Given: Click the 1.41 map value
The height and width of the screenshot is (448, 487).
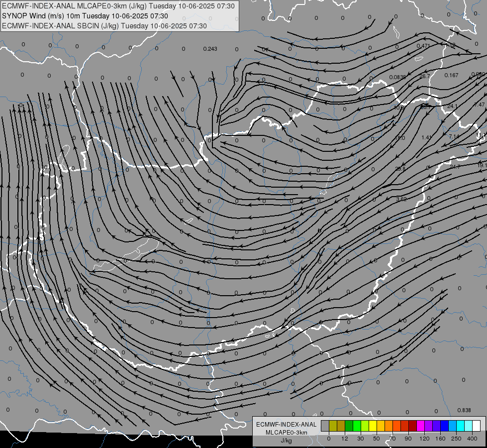Looking at the screenshot, I should click(427, 137).
